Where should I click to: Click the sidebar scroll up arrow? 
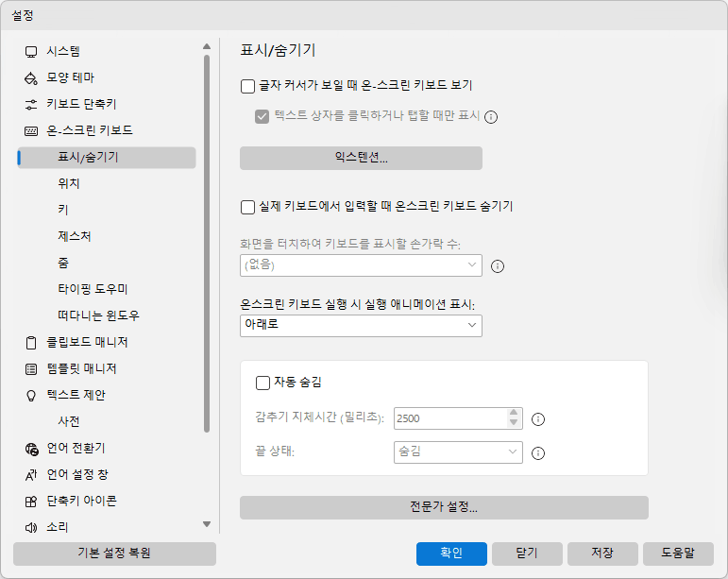pyautogui.click(x=207, y=46)
